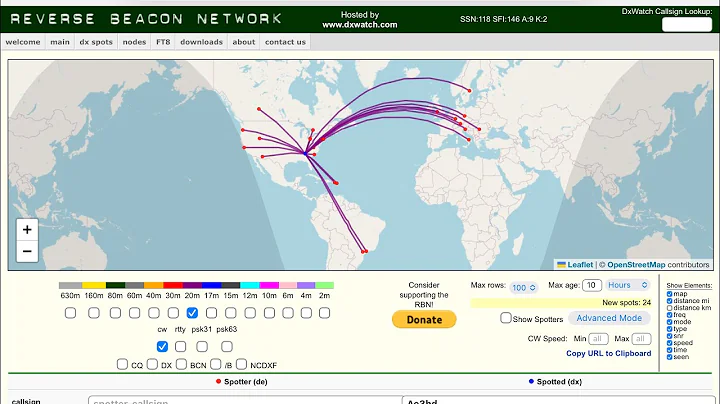
Task: Enable the 160m band checkbox
Action: tap(94, 313)
